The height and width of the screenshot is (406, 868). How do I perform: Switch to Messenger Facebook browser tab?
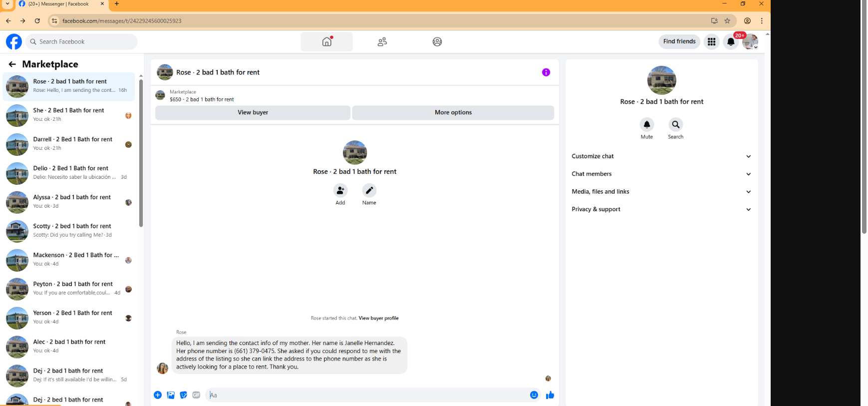[x=61, y=4]
